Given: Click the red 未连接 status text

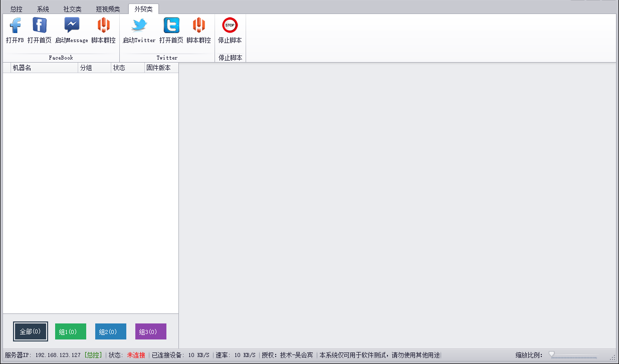Looking at the screenshot, I should click(x=136, y=355).
